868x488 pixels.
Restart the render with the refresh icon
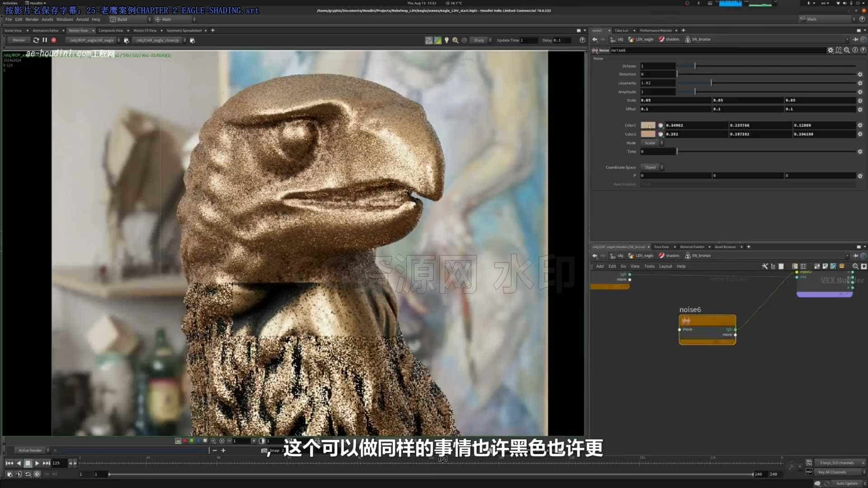tap(36, 40)
